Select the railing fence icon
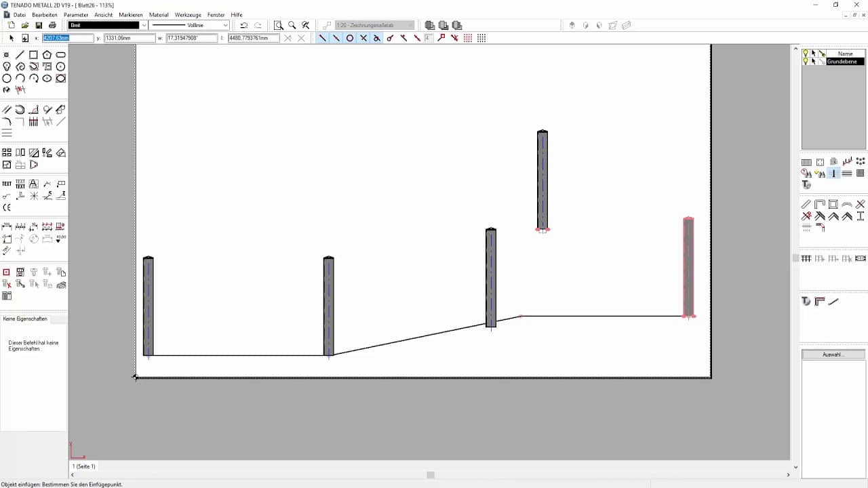868x488 pixels. click(806, 162)
